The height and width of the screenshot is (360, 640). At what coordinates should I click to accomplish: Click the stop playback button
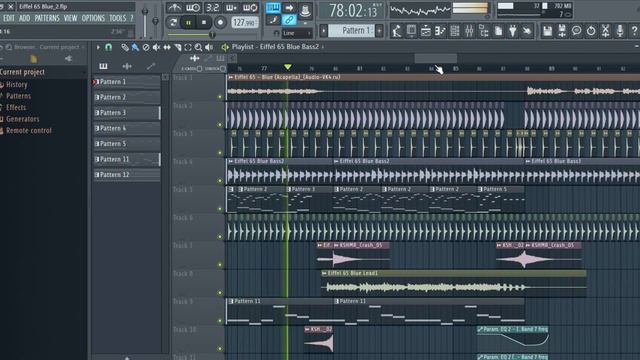(204, 22)
